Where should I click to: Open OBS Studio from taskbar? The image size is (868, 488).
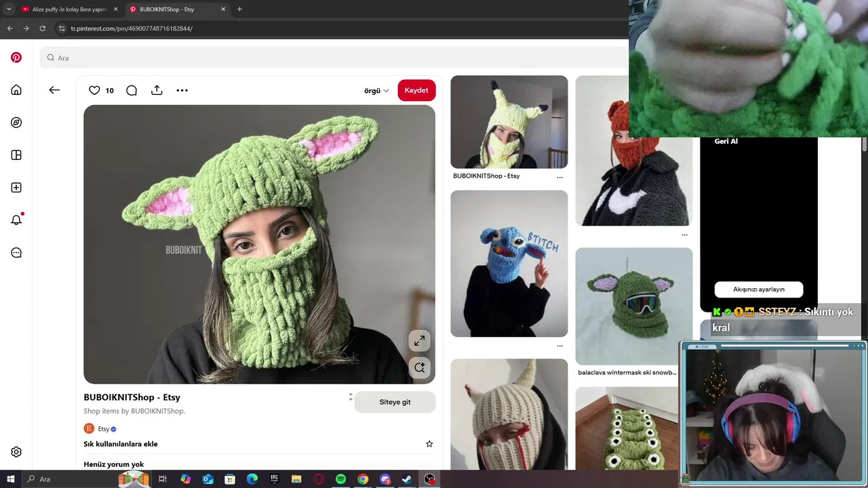click(x=429, y=479)
